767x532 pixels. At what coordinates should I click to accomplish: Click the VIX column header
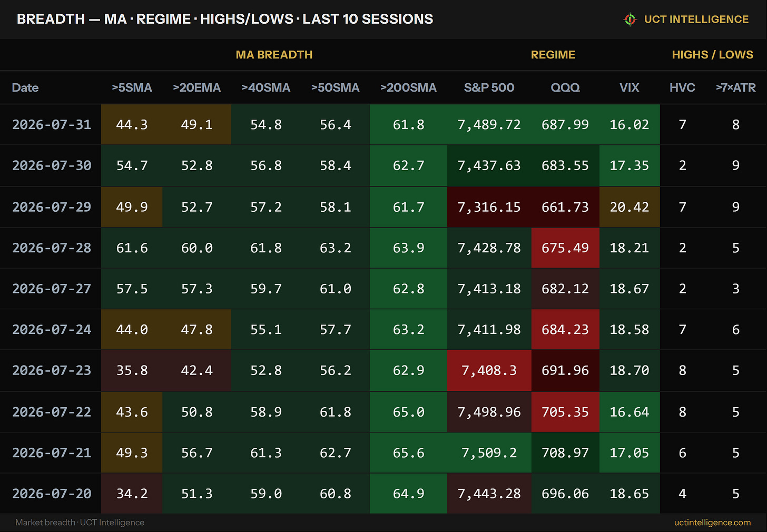pos(630,88)
